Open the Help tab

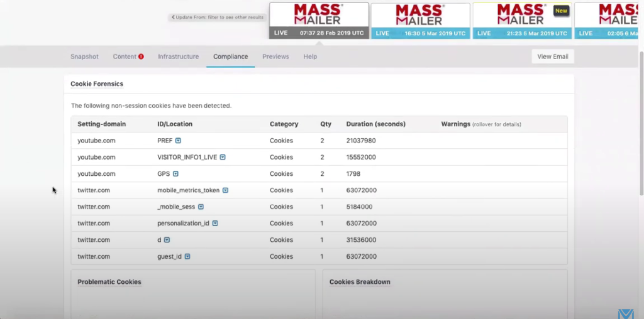click(x=310, y=57)
